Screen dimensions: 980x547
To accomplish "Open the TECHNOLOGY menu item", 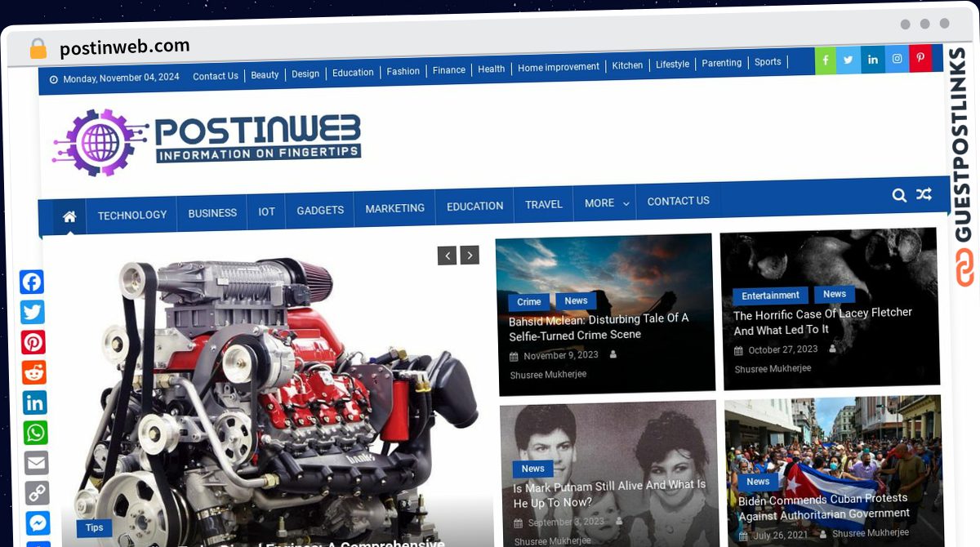I will (132, 215).
